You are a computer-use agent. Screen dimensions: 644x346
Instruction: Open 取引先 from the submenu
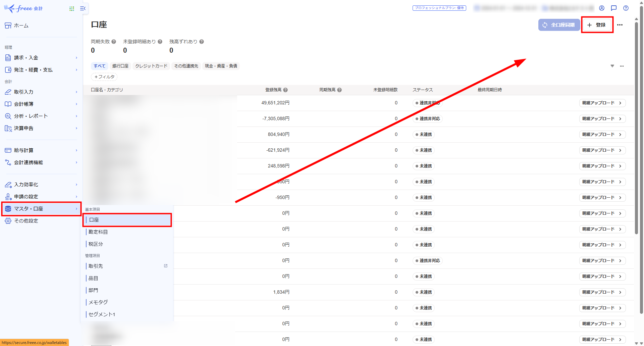[x=96, y=266]
